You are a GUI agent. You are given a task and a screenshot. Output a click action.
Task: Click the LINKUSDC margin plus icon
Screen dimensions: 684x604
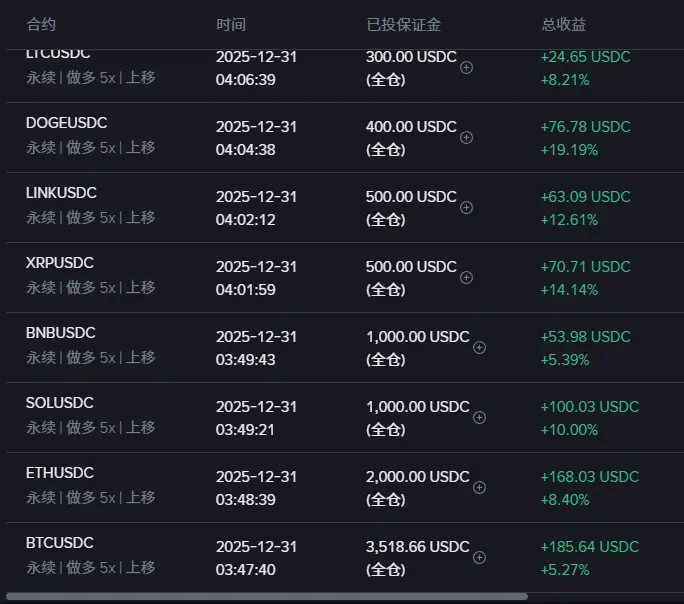click(466, 208)
